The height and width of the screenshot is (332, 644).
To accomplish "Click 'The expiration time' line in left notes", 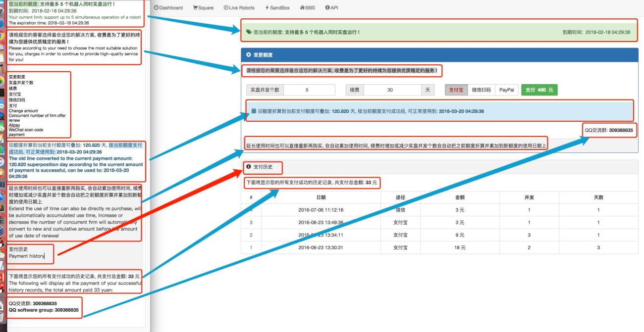I will point(49,23).
